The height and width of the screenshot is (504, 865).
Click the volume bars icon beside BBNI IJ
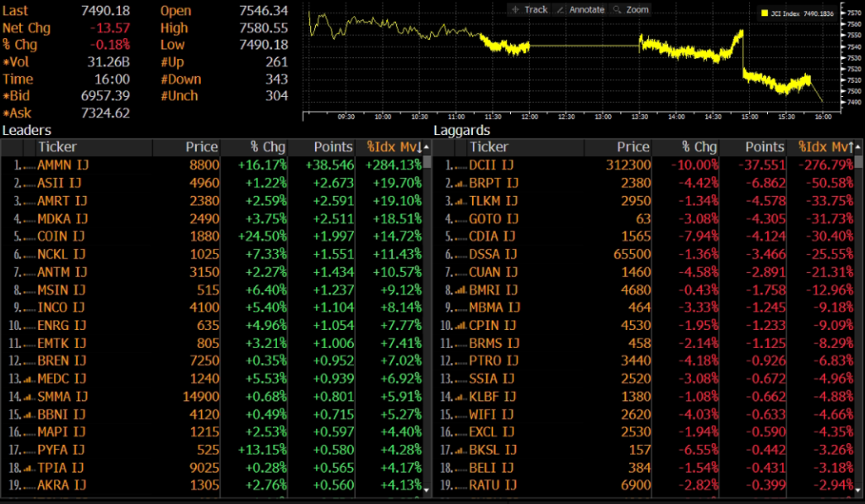(x=30, y=415)
